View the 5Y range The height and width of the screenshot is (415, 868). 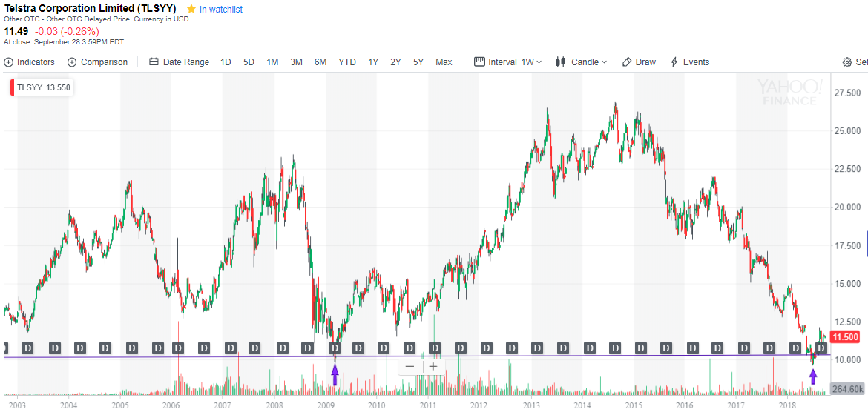coord(418,62)
